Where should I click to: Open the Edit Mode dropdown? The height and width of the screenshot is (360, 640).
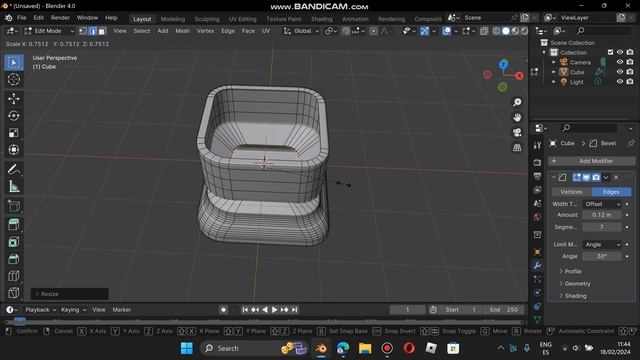tap(49, 31)
